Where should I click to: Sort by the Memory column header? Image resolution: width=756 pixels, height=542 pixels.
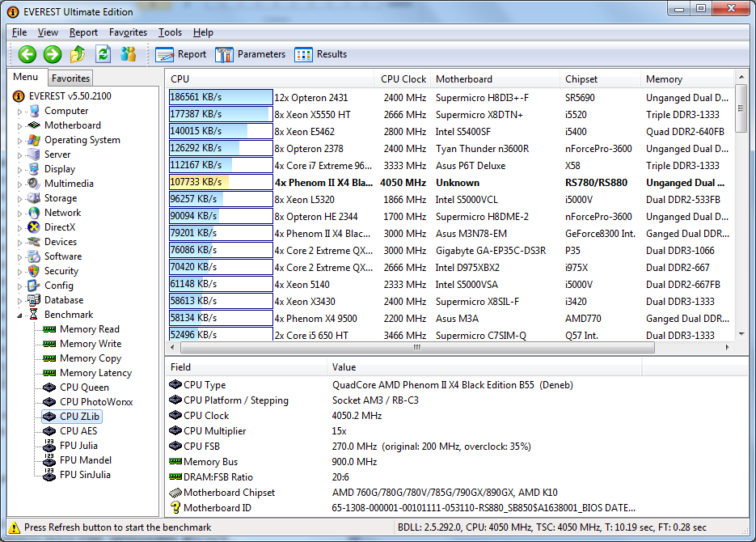pos(686,79)
